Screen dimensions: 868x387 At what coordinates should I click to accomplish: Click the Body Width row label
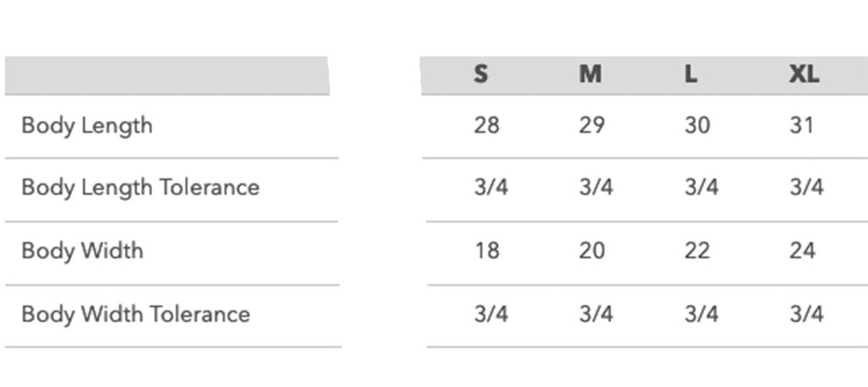point(82,251)
